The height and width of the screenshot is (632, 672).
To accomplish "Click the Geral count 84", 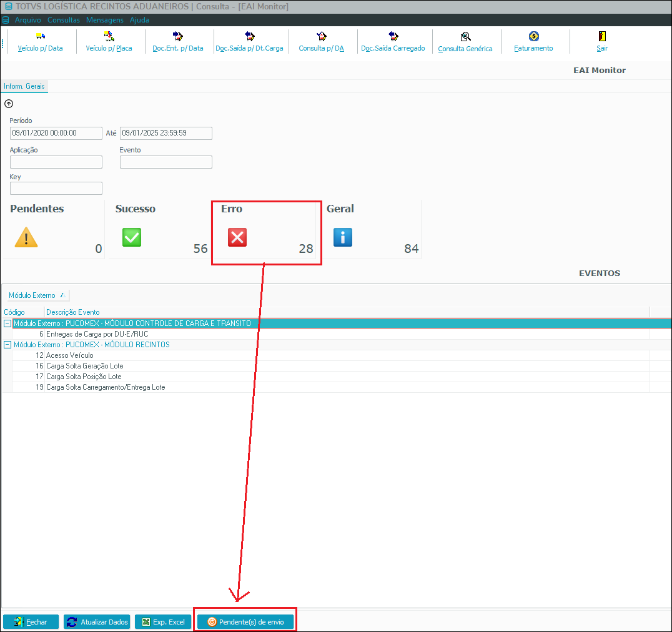I will click(x=412, y=249).
